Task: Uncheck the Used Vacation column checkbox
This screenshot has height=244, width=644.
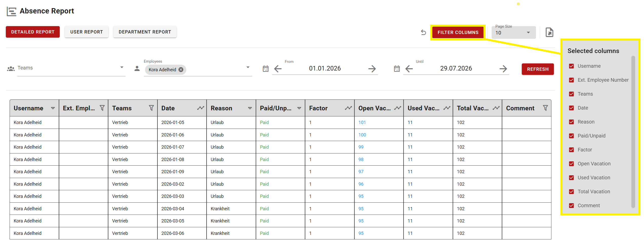Action: click(571, 178)
